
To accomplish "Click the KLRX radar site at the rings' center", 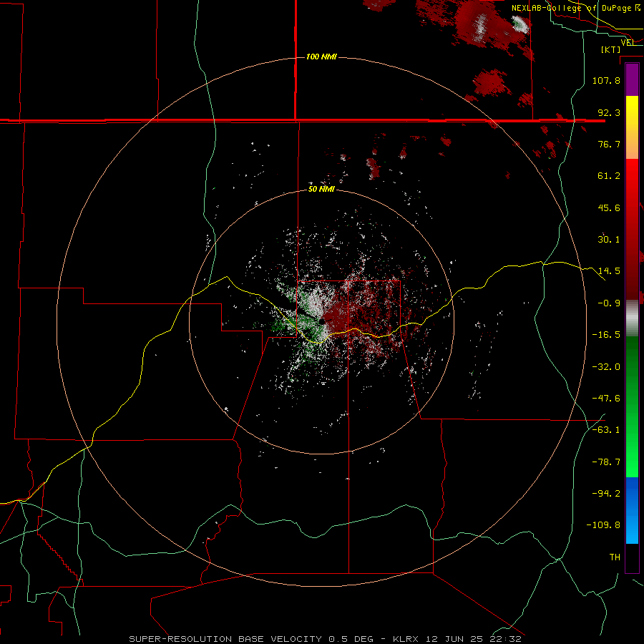I will click(322, 321).
